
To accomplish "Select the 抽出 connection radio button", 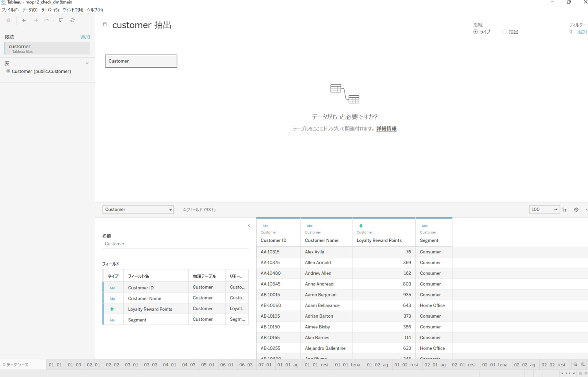I will click(x=505, y=32).
